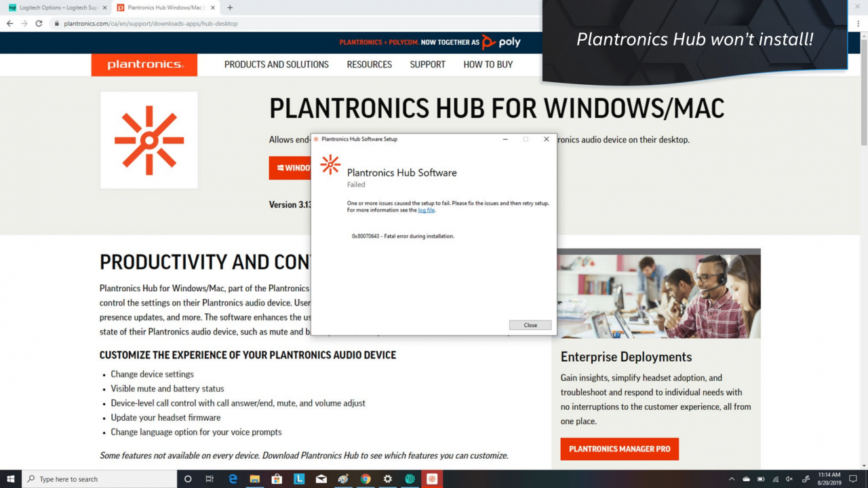
Task: Open the Resources menu
Action: click(x=370, y=64)
